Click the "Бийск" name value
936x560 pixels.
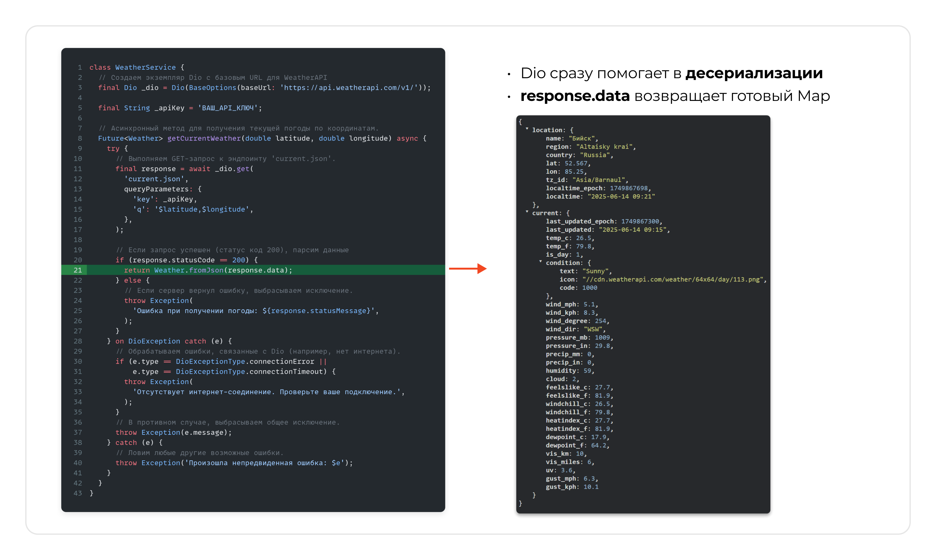click(582, 138)
